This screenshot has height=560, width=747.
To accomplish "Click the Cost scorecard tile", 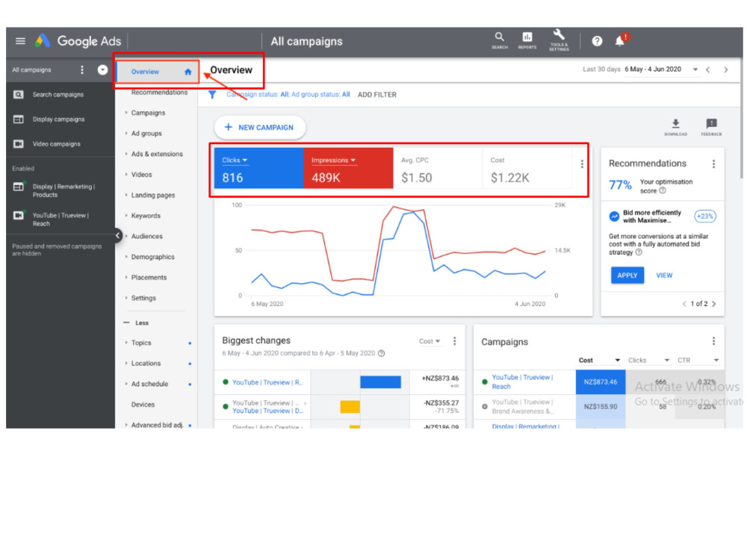I will 527,169.
